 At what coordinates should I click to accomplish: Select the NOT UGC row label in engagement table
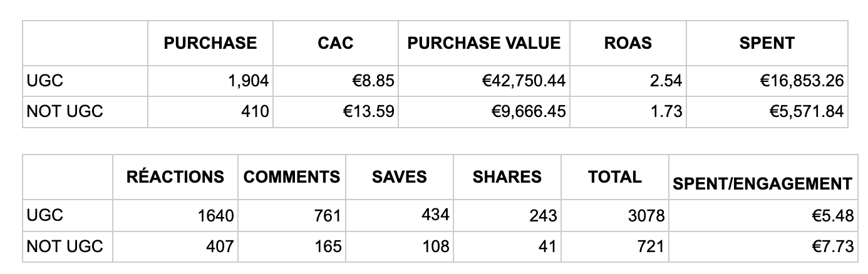pos(65,246)
